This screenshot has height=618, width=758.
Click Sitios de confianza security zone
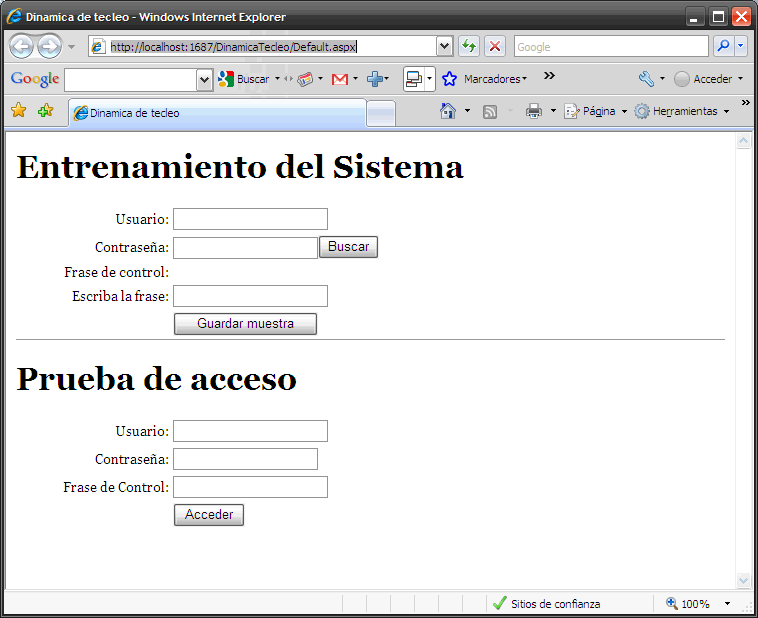546,603
